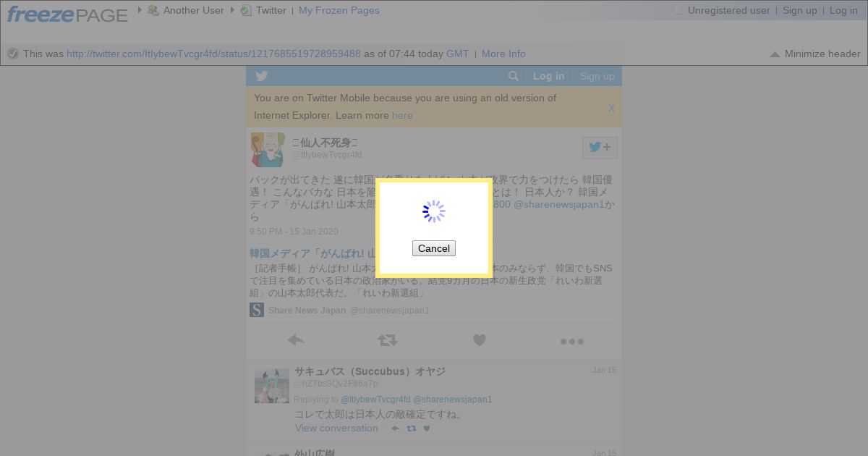The width and height of the screenshot is (868, 456).
Task: Click the Unregistered user label
Action: (728, 10)
